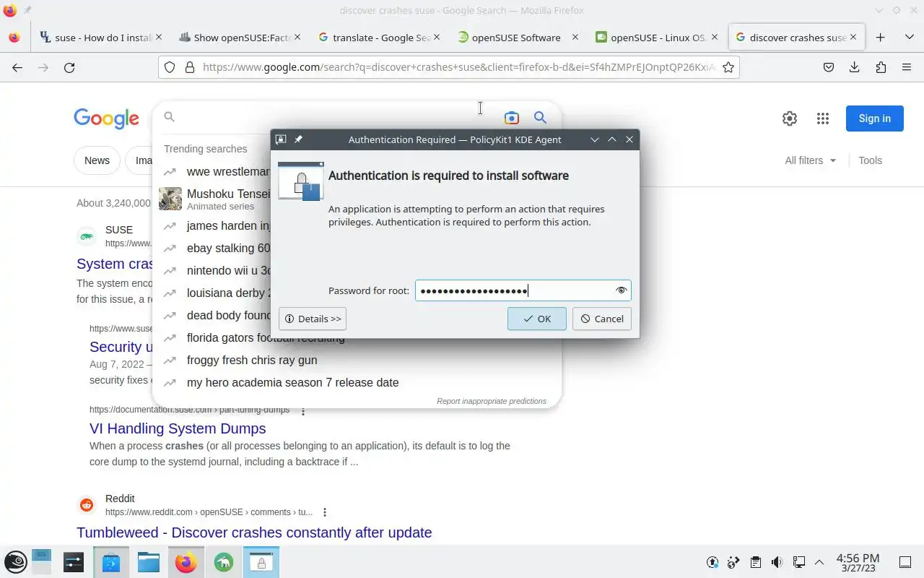Switch to Discover software center in taskbar
This screenshot has height=578, width=924.
click(111, 561)
